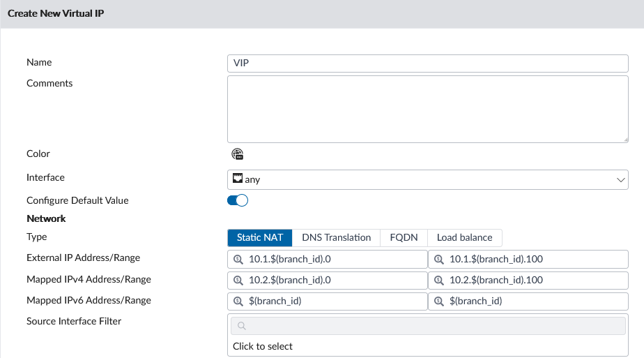644x358 pixels.
Task: Click variable icon in Mapped IPv4 end field
Action: 439,280
